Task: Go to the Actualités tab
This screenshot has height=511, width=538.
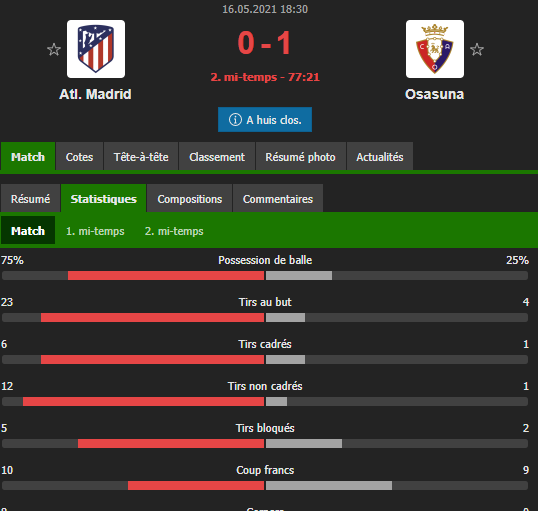Action: click(380, 157)
